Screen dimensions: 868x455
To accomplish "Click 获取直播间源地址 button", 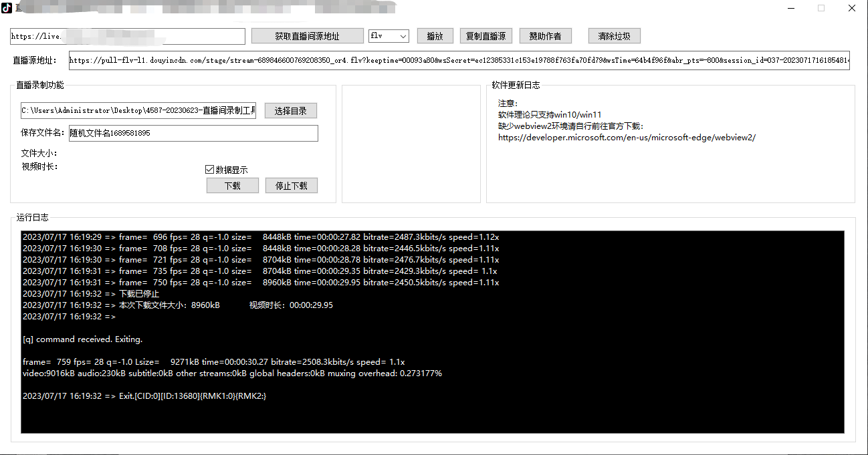I will [307, 36].
